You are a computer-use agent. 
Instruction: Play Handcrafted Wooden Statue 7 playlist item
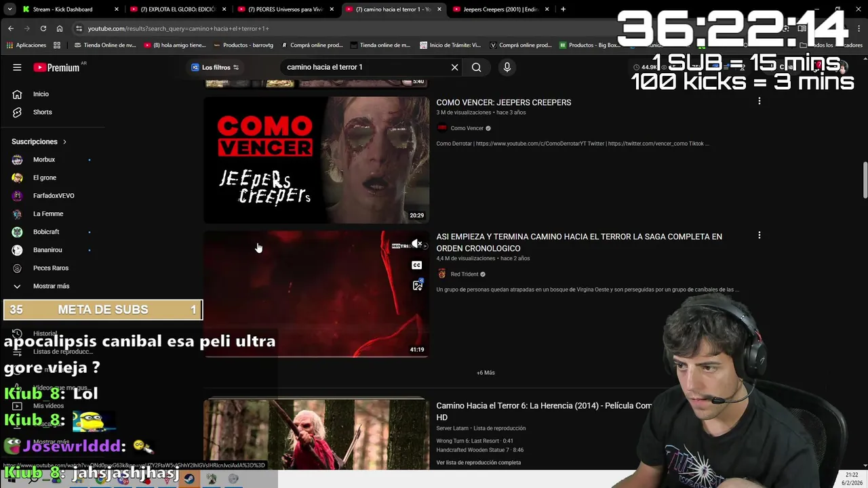click(x=480, y=450)
